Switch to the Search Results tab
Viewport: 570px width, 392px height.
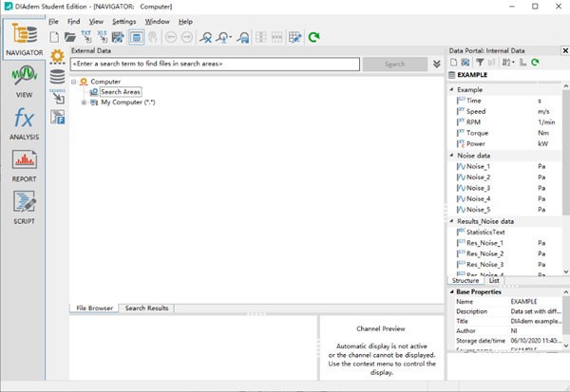[146, 308]
